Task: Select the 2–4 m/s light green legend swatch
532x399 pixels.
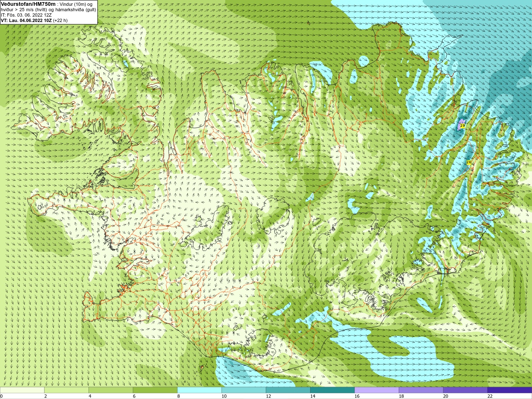Action: click(66, 390)
